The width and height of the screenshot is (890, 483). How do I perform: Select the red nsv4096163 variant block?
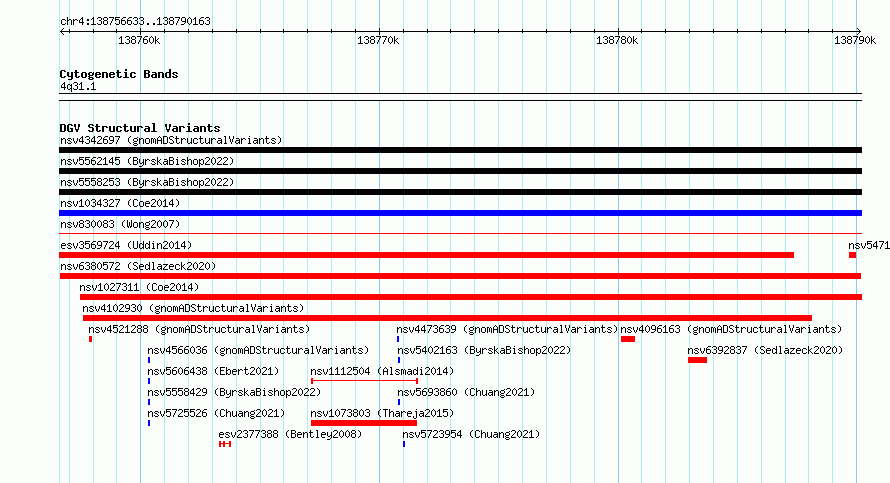pyautogui.click(x=628, y=339)
